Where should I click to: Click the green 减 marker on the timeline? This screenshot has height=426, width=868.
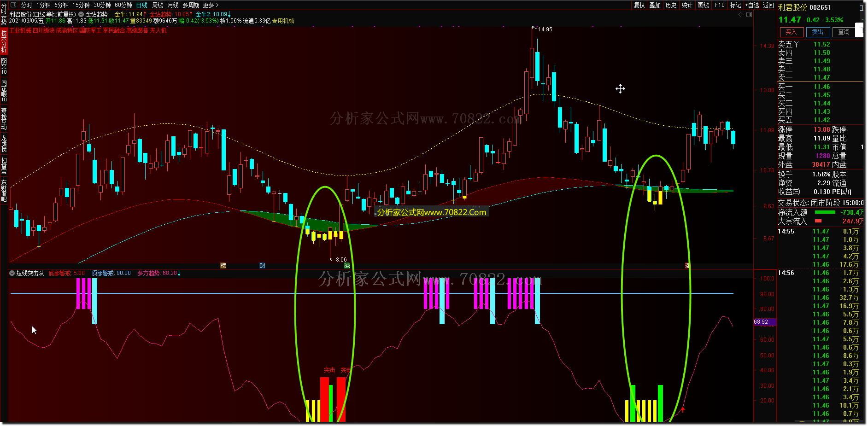[x=347, y=266]
